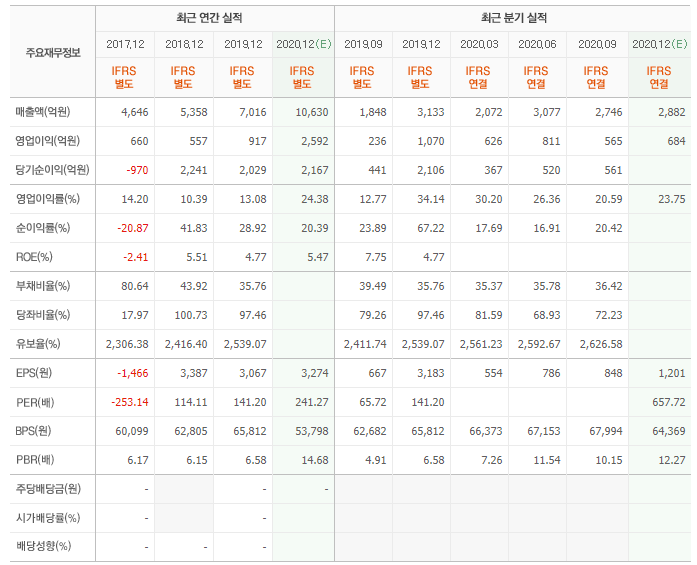Viewport: 697px width, 565px height.
Task: Select the 순이익률(%) row label
Action: (43, 228)
